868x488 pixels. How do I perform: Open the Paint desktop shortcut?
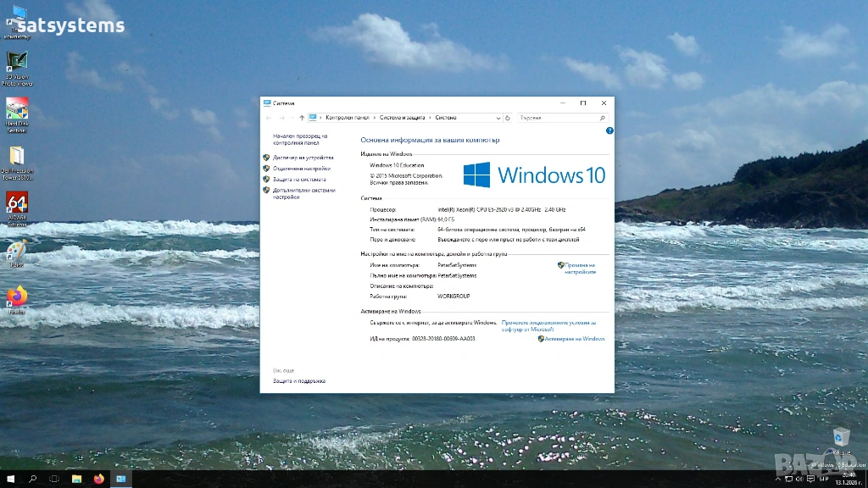(17, 252)
